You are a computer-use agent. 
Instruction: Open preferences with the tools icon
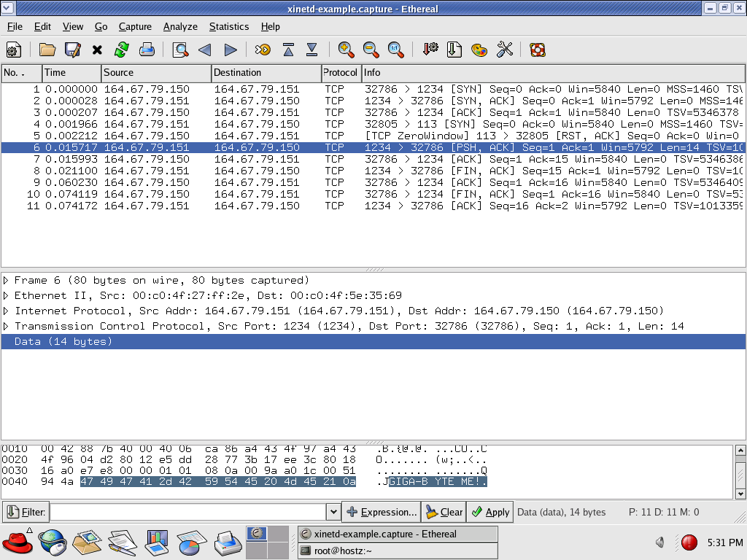tap(504, 50)
